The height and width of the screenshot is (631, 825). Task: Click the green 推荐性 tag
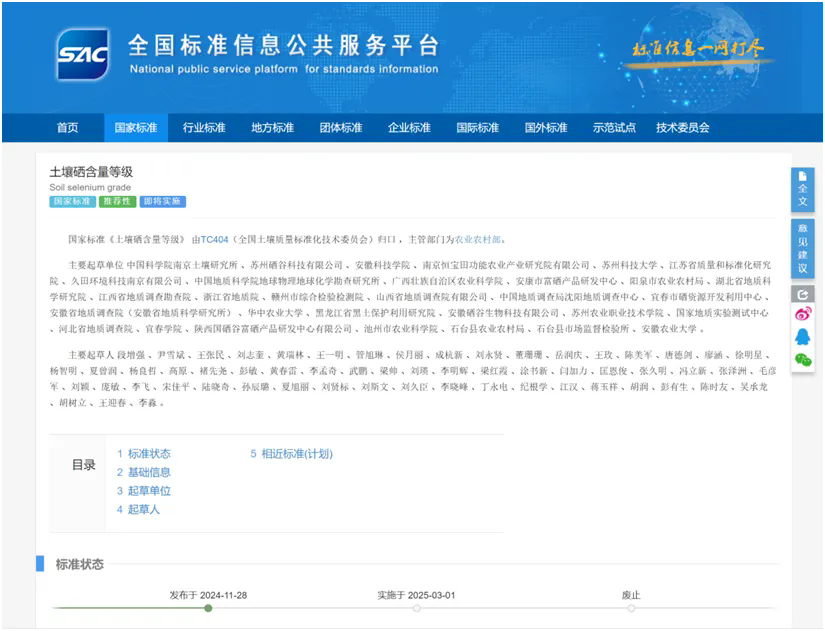click(x=118, y=202)
